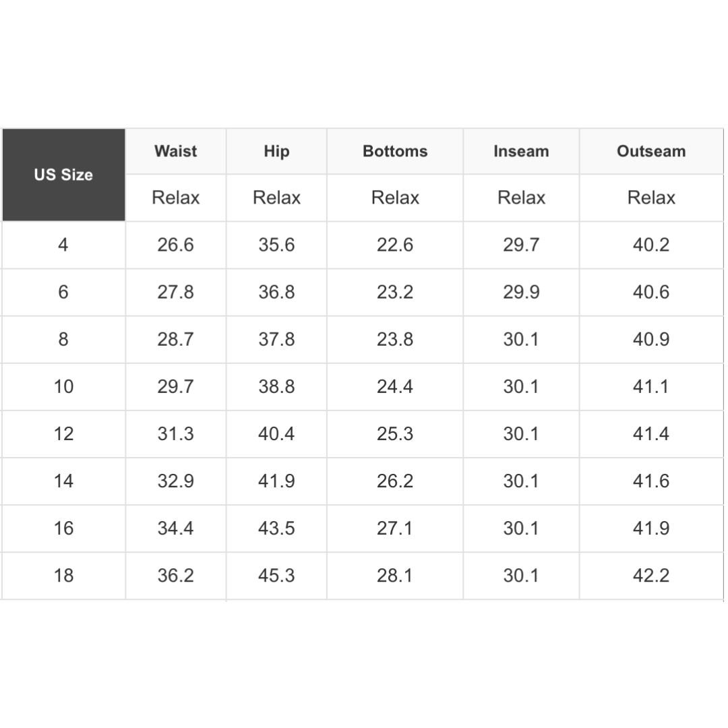This screenshot has width=728, height=728.
Task: Select hip measurement 36.8 for size 6
Action: pyautogui.click(x=276, y=292)
